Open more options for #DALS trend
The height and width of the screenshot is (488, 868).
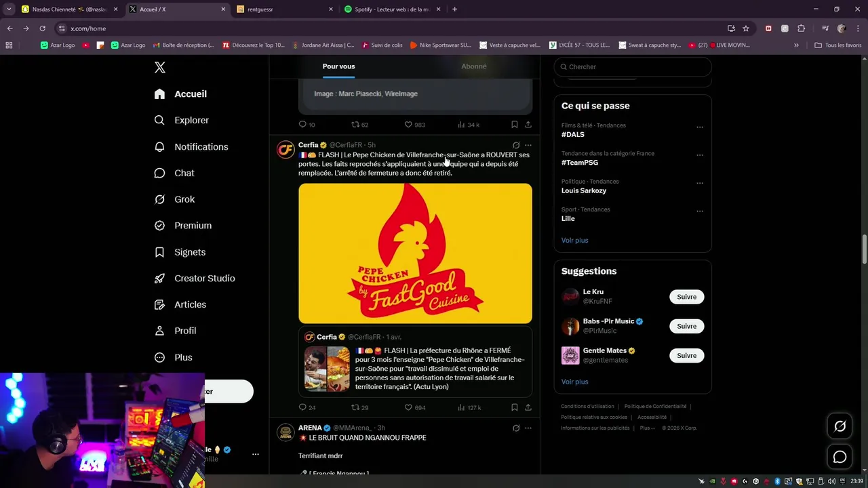click(700, 127)
